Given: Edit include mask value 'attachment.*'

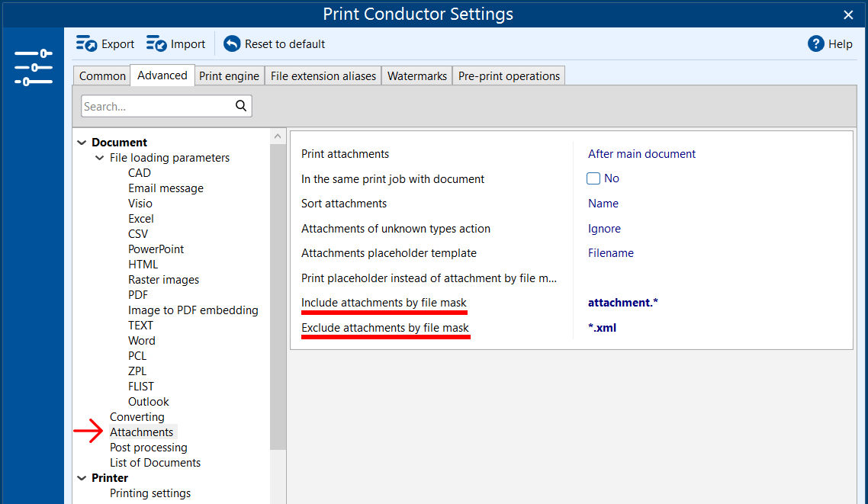Looking at the screenshot, I should (622, 303).
